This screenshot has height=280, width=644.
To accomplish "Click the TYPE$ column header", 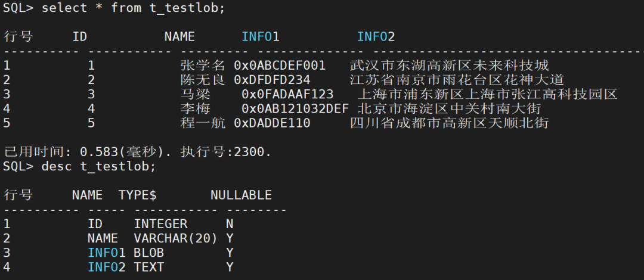I will click(x=138, y=195).
